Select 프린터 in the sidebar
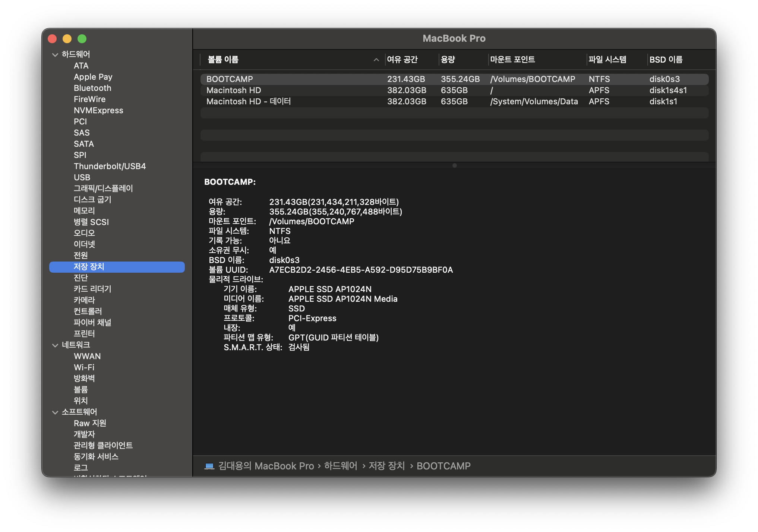758x532 pixels. click(84, 334)
